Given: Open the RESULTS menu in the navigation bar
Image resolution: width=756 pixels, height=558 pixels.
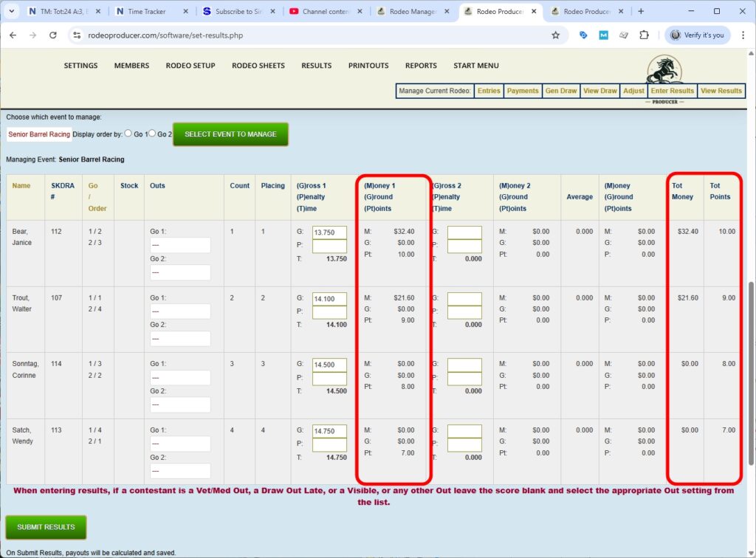Looking at the screenshot, I should (x=316, y=66).
